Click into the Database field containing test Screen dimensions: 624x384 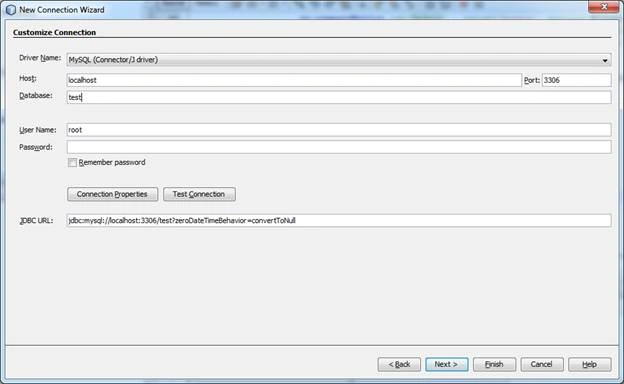pyautogui.click(x=339, y=97)
